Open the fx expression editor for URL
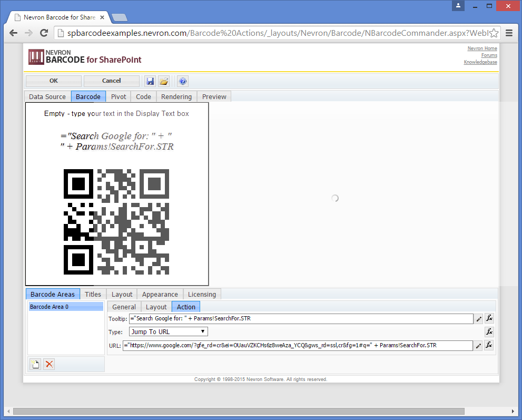Screen dimensions: 522x420 [x=489, y=345]
